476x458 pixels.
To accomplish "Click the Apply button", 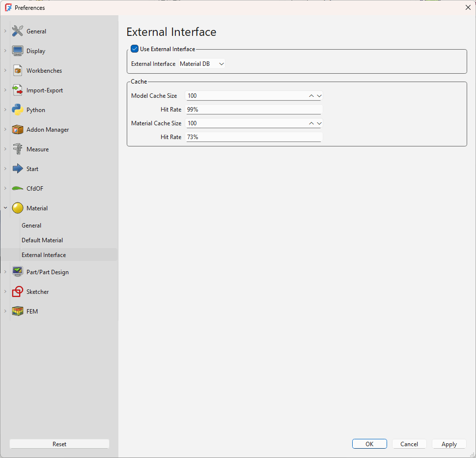I will [448, 444].
